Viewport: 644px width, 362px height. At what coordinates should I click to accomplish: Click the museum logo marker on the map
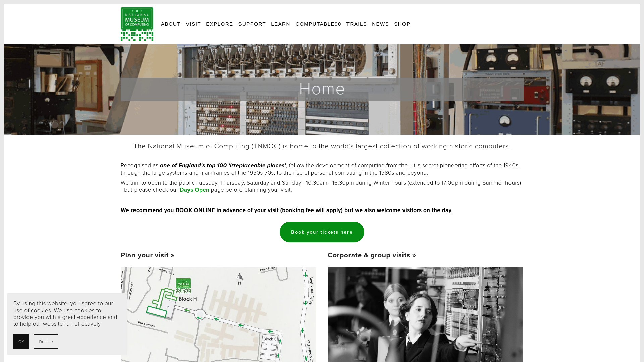pyautogui.click(x=183, y=286)
